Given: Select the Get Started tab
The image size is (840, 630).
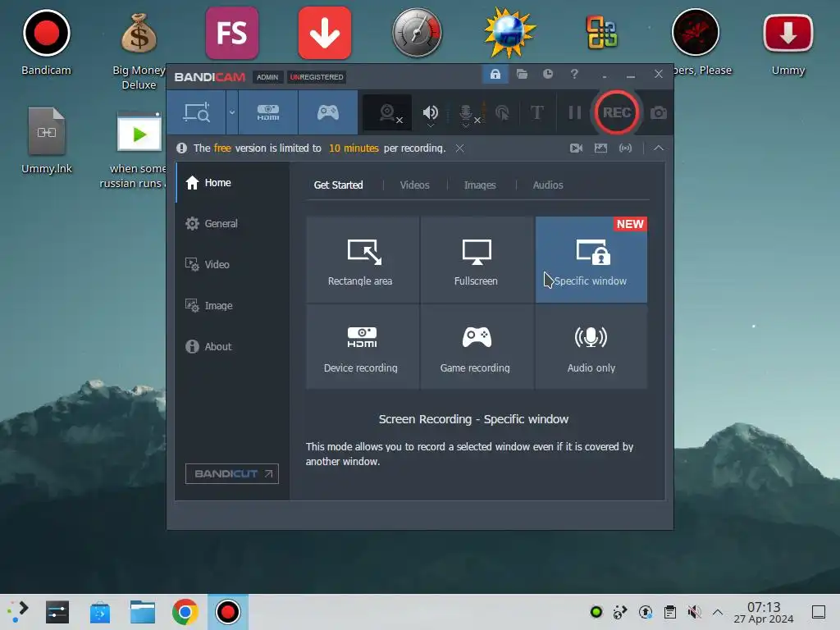Looking at the screenshot, I should pyautogui.click(x=338, y=185).
